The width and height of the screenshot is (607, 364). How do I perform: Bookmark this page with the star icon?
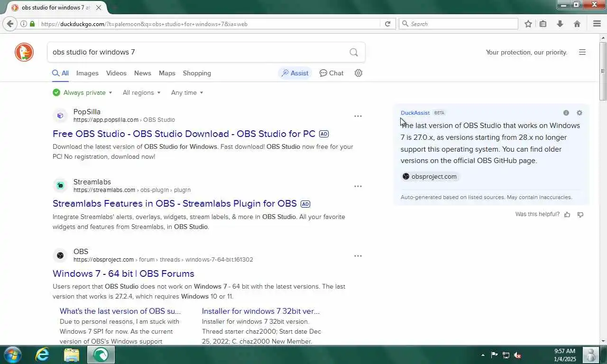point(528,24)
